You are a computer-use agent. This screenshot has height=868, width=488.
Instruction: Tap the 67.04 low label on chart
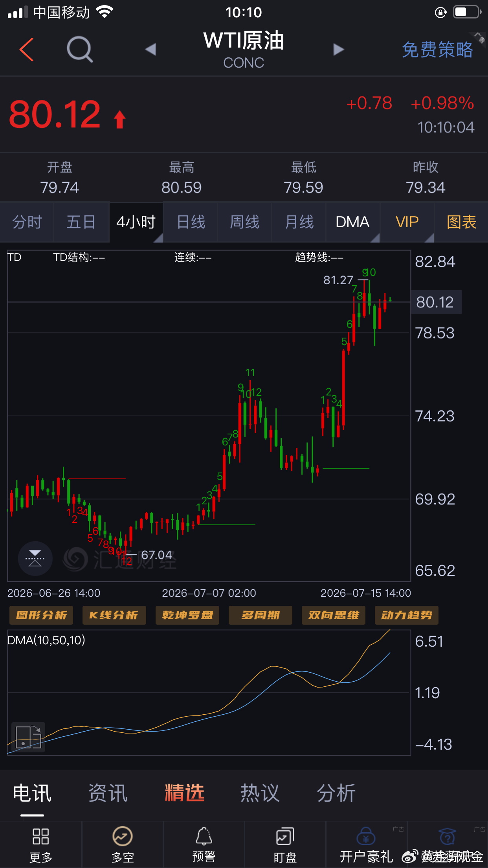156,555
